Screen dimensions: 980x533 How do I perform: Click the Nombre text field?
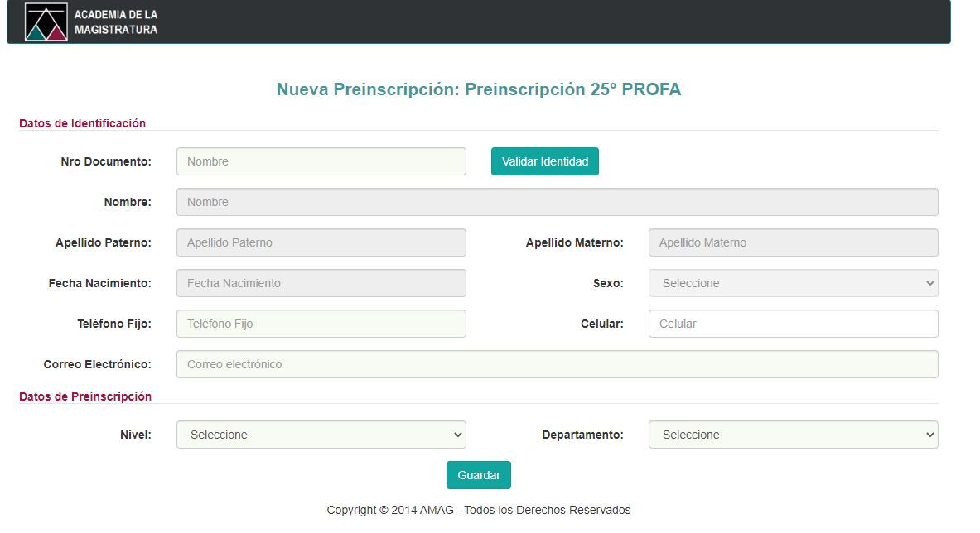pyautogui.click(x=557, y=202)
